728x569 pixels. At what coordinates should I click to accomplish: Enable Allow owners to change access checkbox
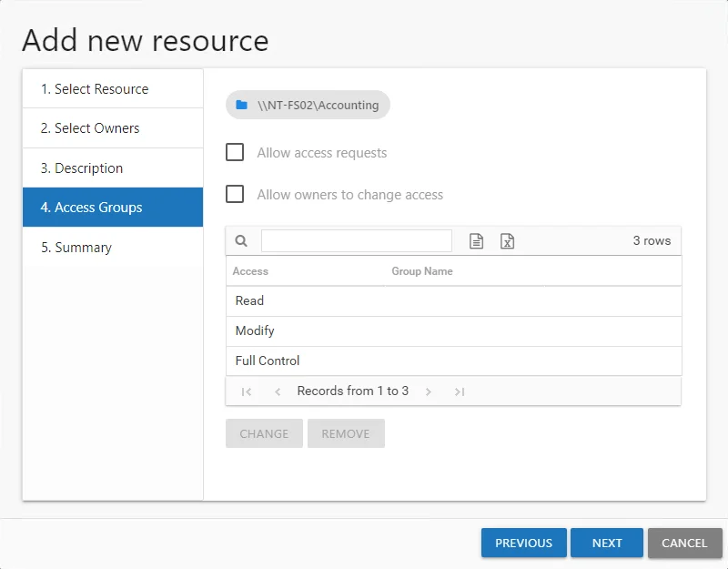(235, 194)
